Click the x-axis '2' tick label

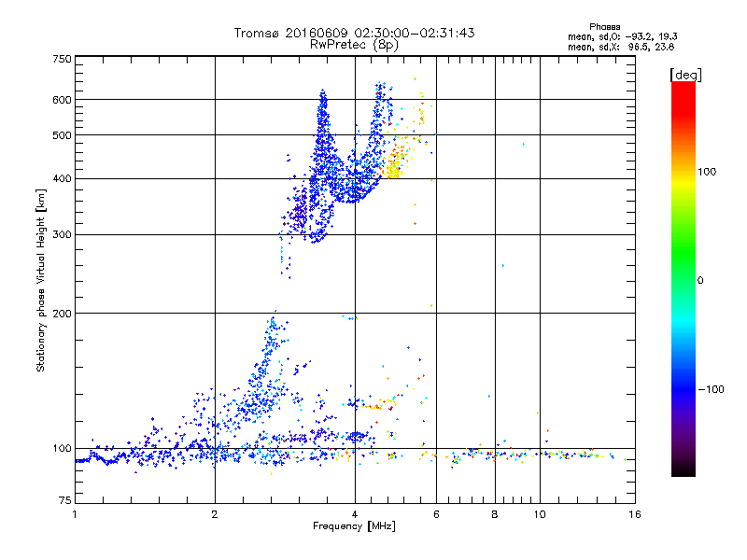(x=215, y=514)
